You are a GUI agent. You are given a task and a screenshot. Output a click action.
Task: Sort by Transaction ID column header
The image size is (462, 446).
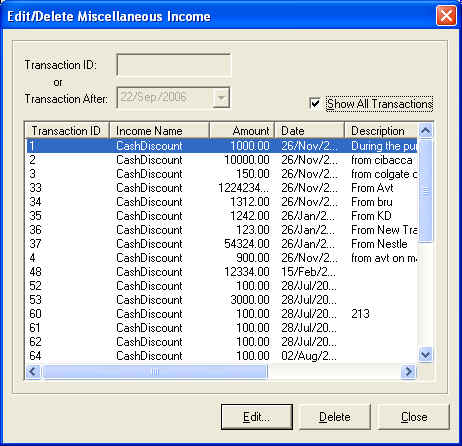67,131
